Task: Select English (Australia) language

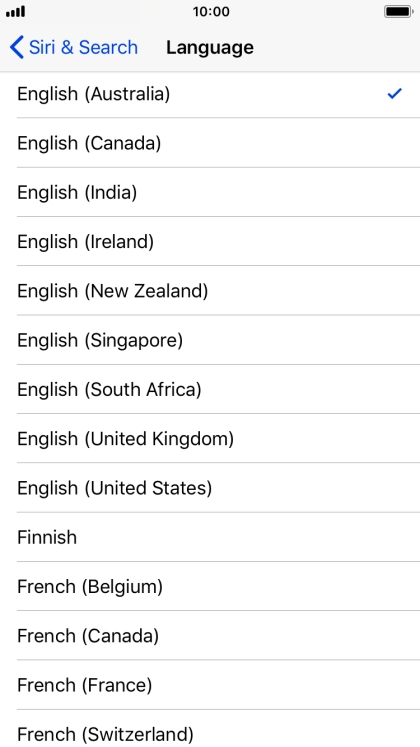Action: click(210, 94)
